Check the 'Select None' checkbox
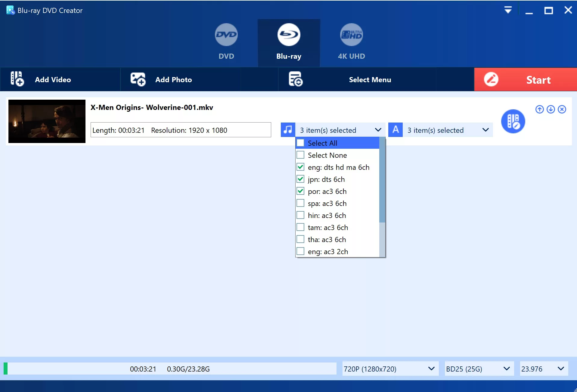Screen dimensions: 577x392 click(300, 155)
